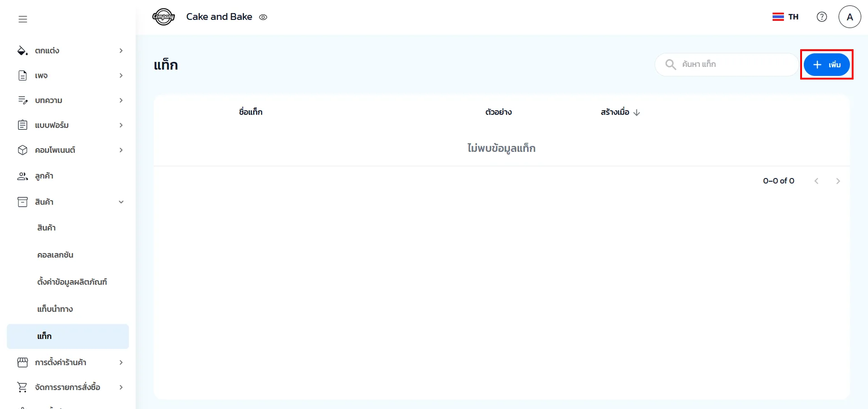Click the paint bucket ตกแต่ง icon

click(22, 51)
